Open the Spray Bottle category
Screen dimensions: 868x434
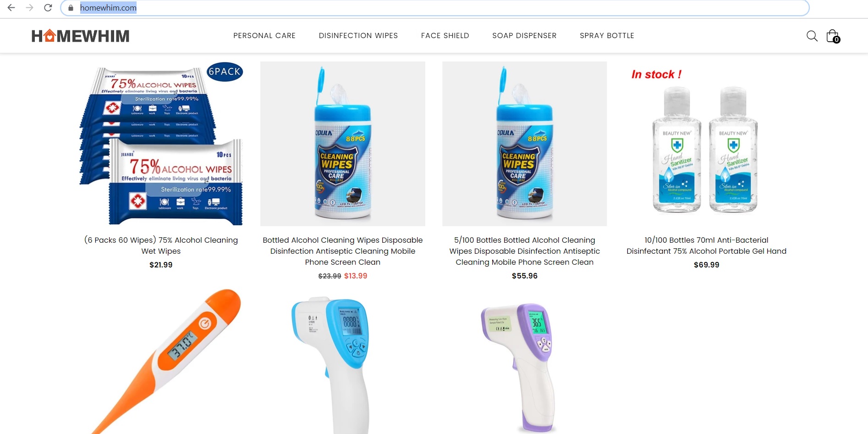pos(607,36)
